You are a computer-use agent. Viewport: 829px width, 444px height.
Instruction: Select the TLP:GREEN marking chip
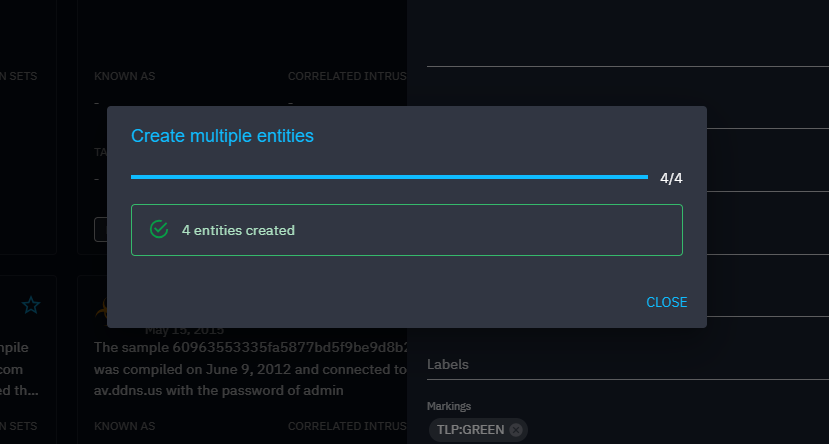(470, 430)
